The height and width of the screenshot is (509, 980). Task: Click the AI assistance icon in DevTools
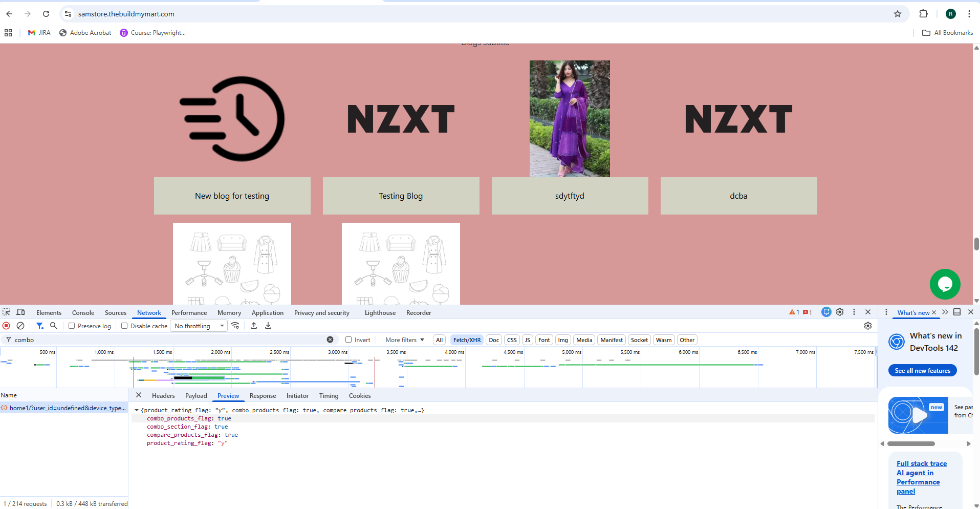(826, 312)
